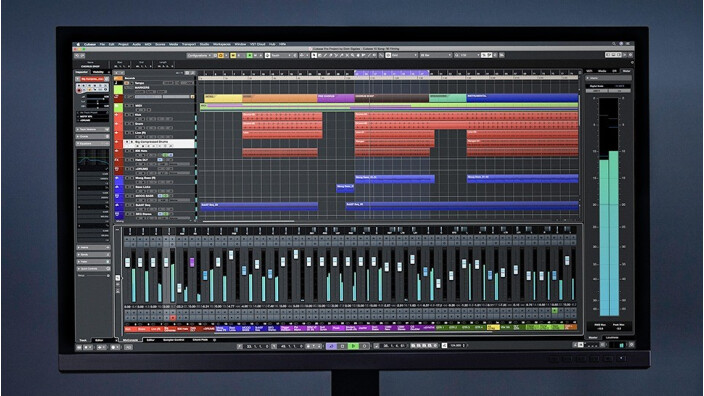Image resolution: width=704 pixels, height=396 pixels.
Task: Collapse the Equalizers inspector section
Action: [93, 144]
